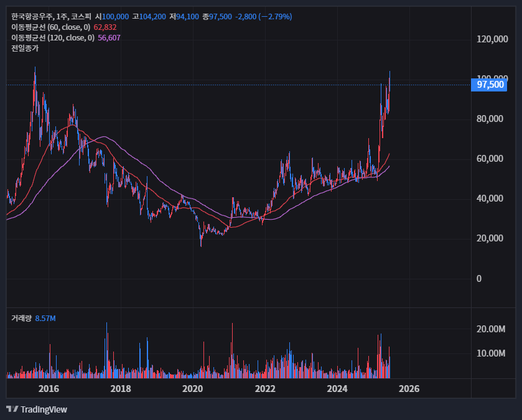Click the 0 price axis label
The height and width of the screenshot is (420, 522).
(x=479, y=279)
